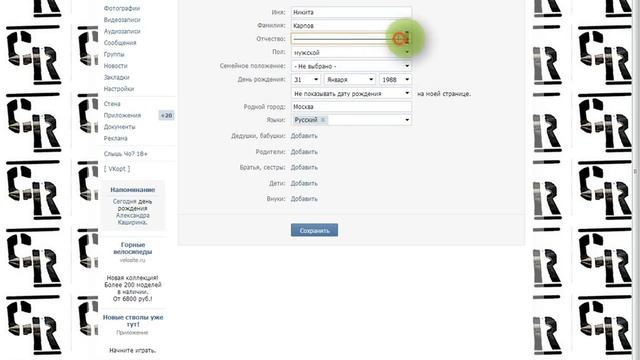640x360 pixels.
Task: Click Добавить next to Дедушки, бабушки
Action: click(x=304, y=136)
